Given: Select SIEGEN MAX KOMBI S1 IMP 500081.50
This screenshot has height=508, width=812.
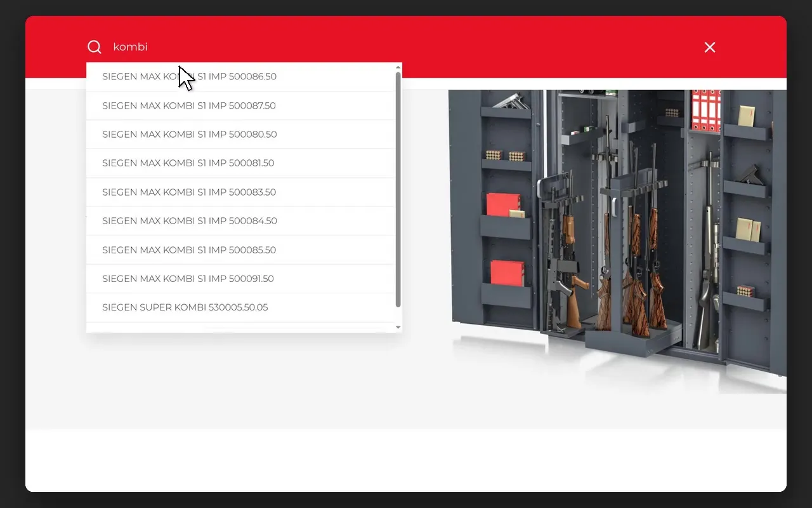Looking at the screenshot, I should pos(240,163).
